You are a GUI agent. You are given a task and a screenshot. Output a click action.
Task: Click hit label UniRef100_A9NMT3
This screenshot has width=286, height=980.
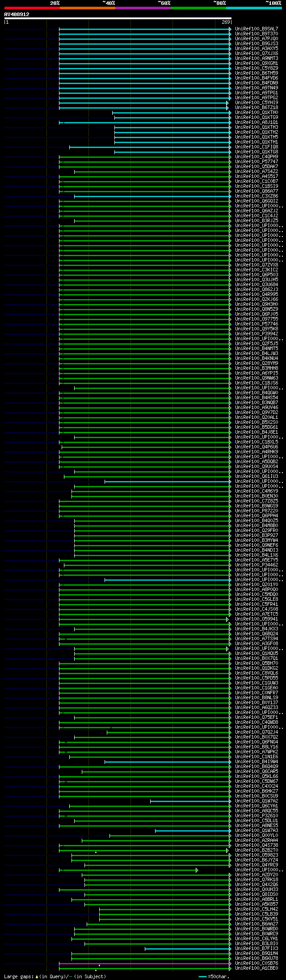tap(257, 59)
